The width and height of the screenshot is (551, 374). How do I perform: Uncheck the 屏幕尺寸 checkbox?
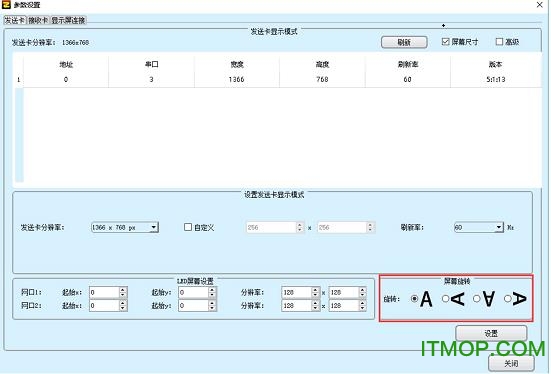[446, 41]
